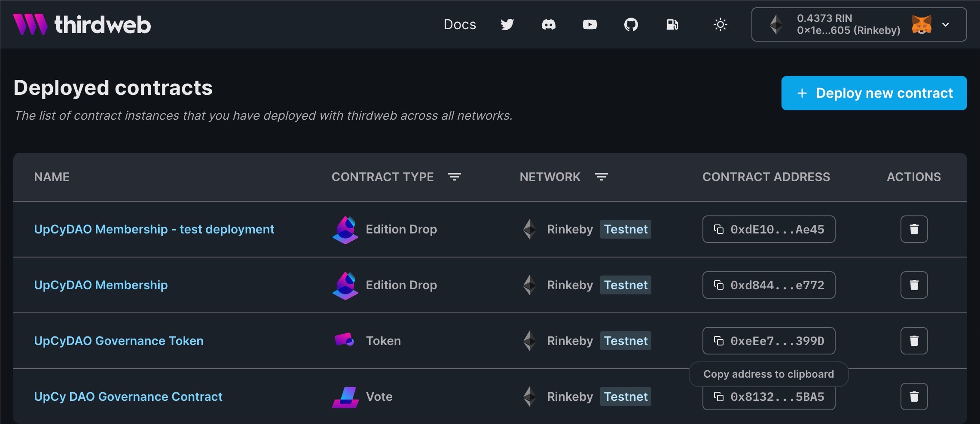The image size is (980, 424).
Task: Click the thirdweb logo
Action: tap(82, 24)
